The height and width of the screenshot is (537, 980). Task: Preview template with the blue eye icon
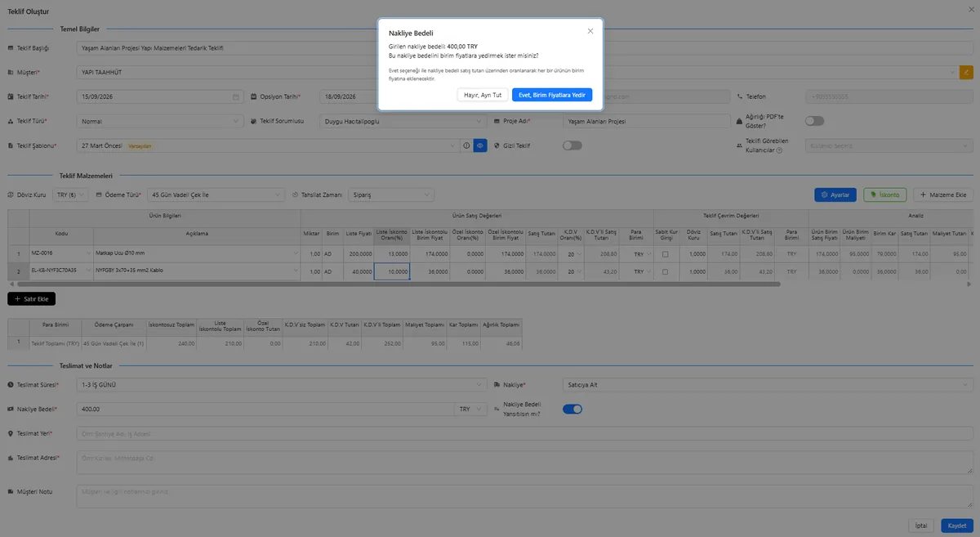480,145
